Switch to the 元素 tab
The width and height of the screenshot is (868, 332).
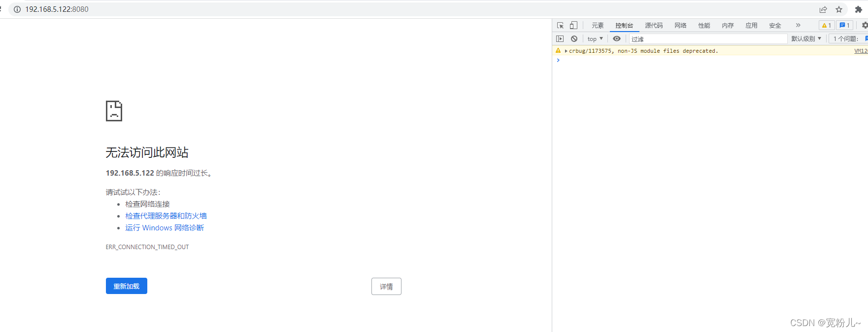pyautogui.click(x=598, y=25)
